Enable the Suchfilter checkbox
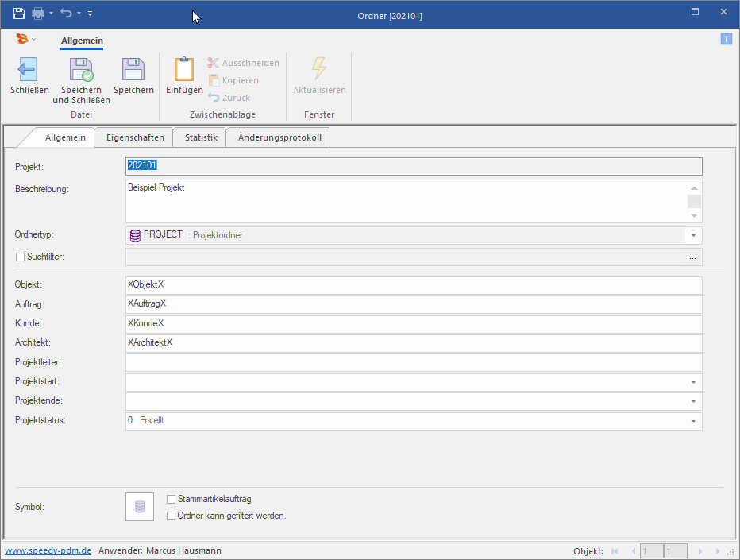Viewport: 740px width, 560px height. (21, 257)
